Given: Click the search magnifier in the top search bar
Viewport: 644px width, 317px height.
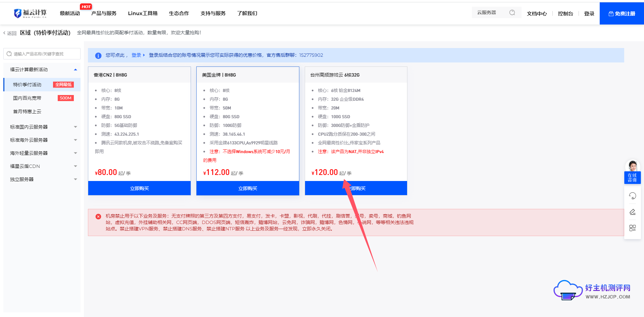Looking at the screenshot, I should (x=512, y=12).
